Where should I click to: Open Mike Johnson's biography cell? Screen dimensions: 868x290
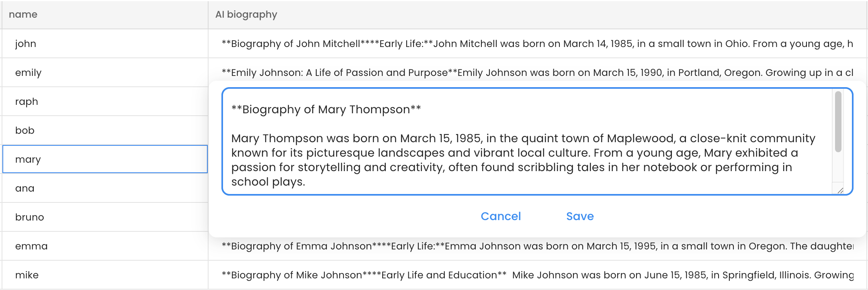pos(537,275)
